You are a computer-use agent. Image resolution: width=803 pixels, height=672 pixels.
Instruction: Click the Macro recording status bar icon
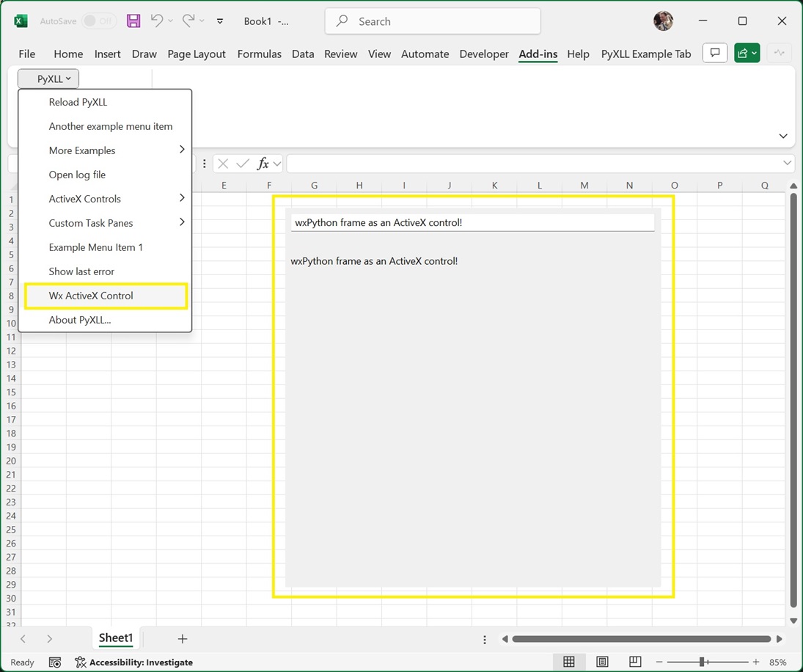point(55,662)
